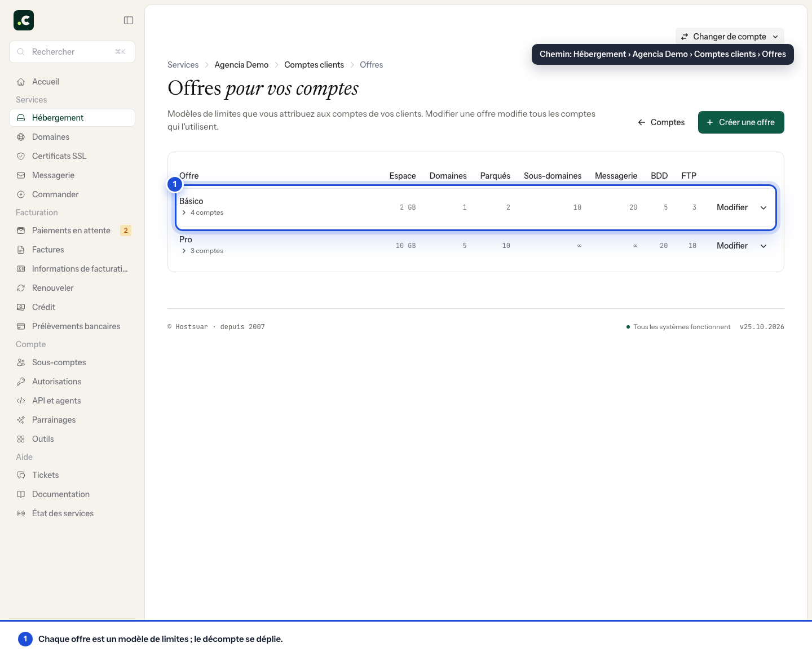Click the Sous-domaines column header
Screen dimensions: 812x656
pyautogui.click(x=553, y=176)
